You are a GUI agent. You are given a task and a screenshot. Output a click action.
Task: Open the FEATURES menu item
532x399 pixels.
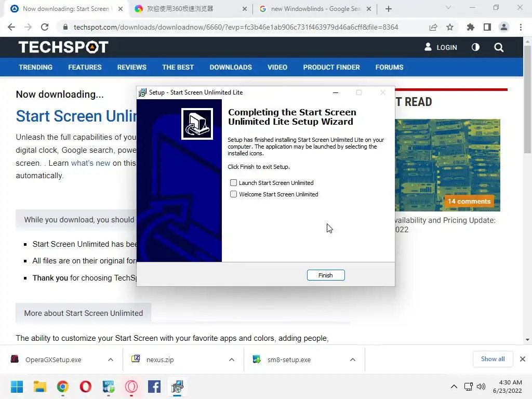[x=85, y=67]
